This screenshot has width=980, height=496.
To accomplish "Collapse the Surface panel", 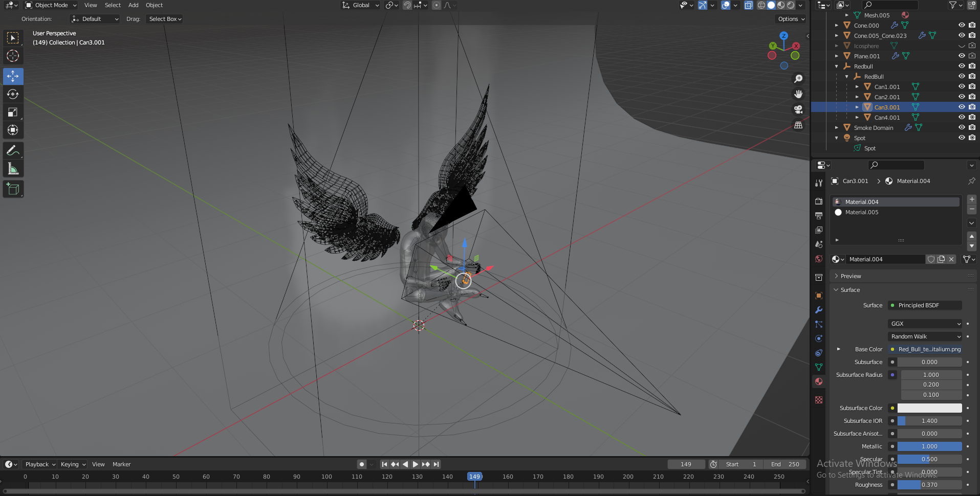I will (x=849, y=290).
